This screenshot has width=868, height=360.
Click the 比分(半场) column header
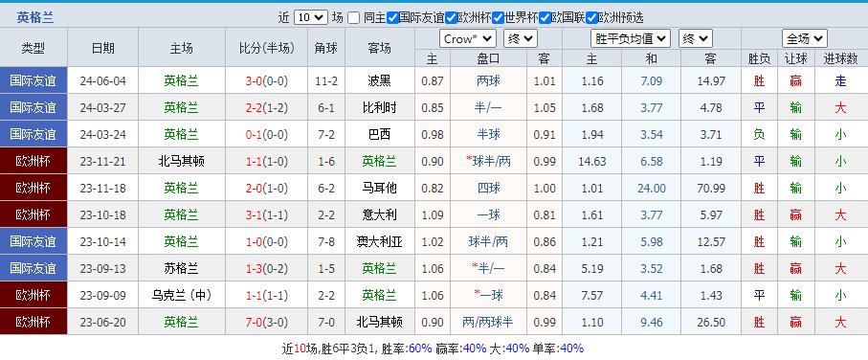[x=267, y=48]
